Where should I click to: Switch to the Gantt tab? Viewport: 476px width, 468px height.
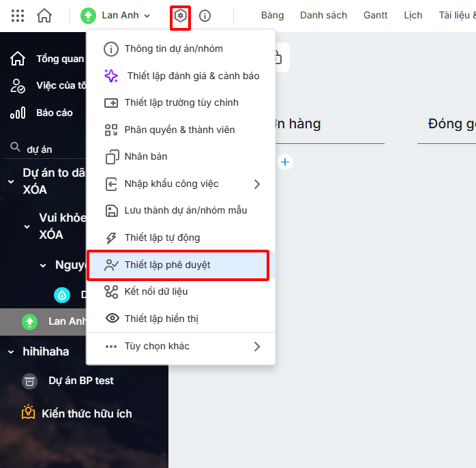[x=375, y=15]
